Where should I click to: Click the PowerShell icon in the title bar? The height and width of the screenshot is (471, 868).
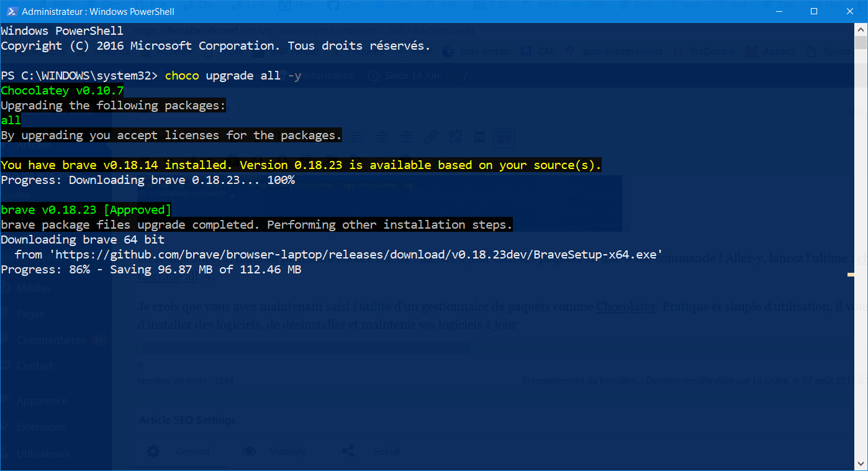click(x=11, y=11)
